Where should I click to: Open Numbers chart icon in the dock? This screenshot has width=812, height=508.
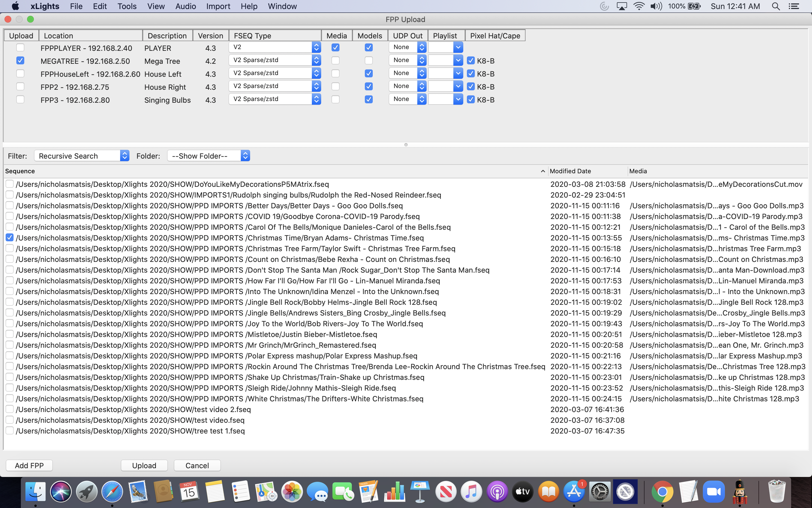[395, 492]
